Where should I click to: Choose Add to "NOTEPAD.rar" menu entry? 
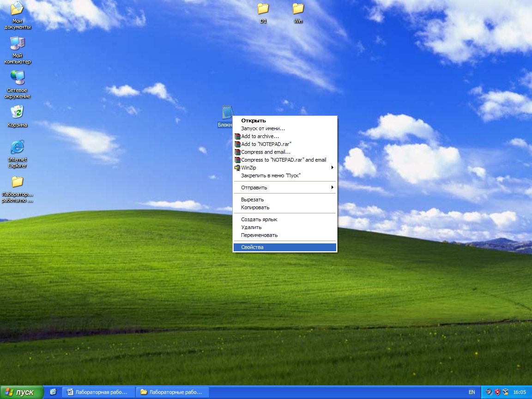pyautogui.click(x=285, y=144)
